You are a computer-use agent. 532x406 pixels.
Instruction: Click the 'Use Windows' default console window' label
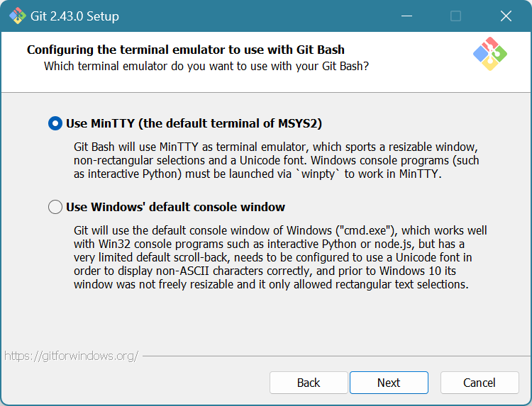(x=175, y=207)
